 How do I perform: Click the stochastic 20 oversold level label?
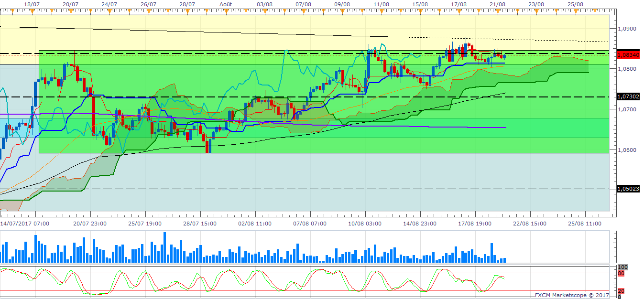[x=622, y=291]
